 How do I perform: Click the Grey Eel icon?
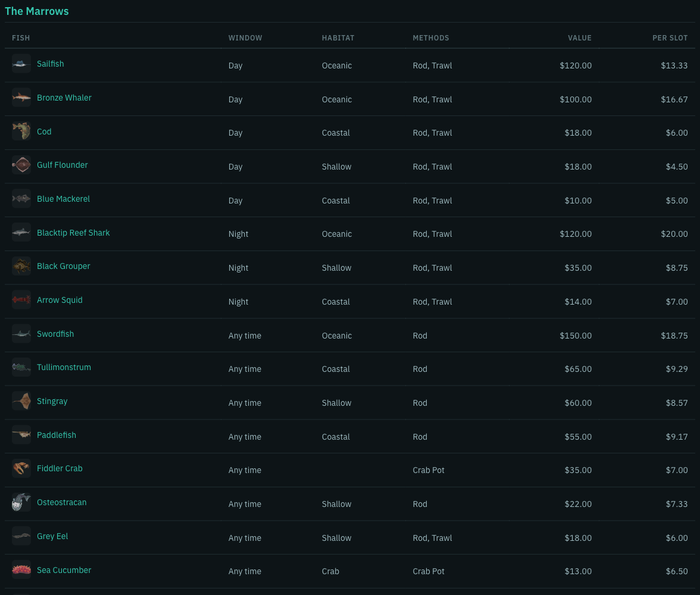(x=21, y=536)
